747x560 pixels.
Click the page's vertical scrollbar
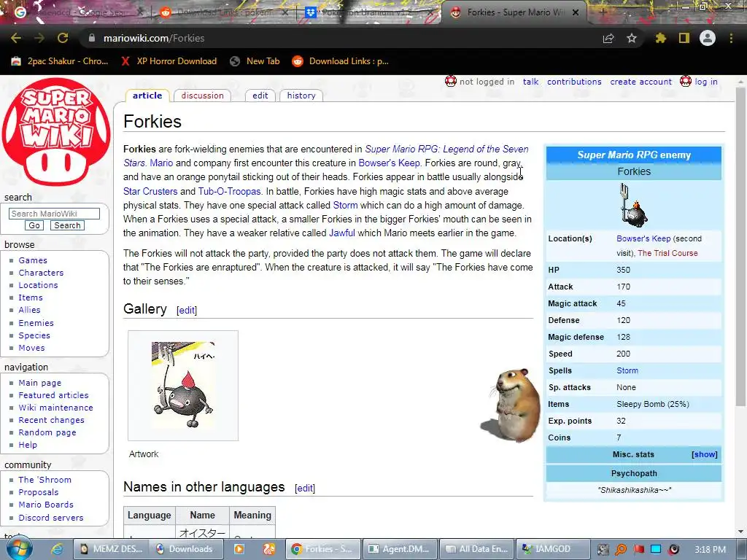coord(741,248)
